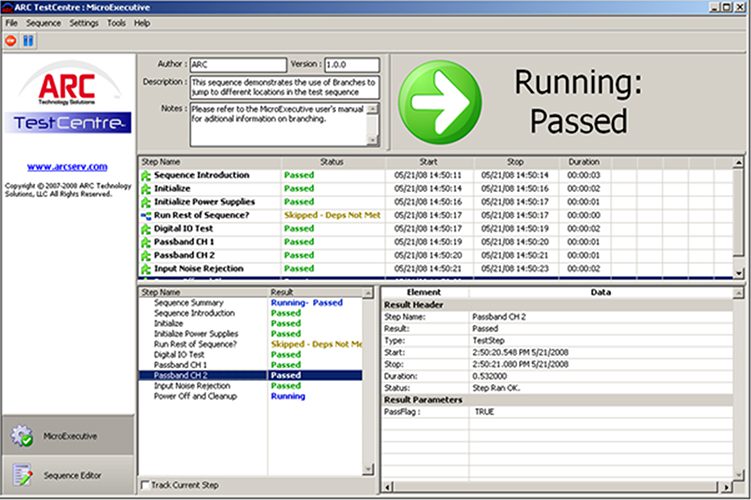Click the Author input field
Screen dimensions: 751x500
pyautogui.click(x=238, y=65)
